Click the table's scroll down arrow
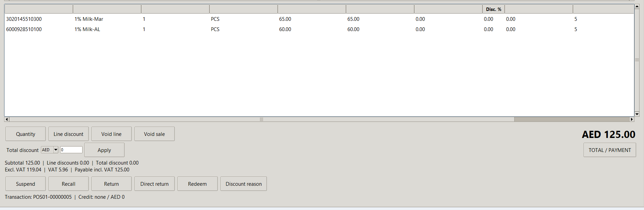The height and width of the screenshot is (210, 644). (637, 114)
